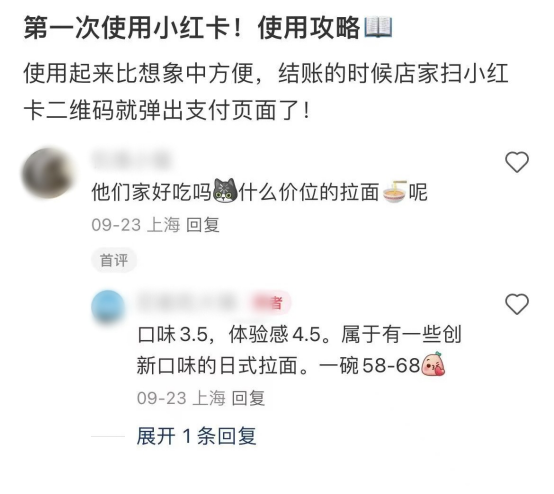Image resolution: width=554 pixels, height=494 pixels.
Task: Like the author's reply with heart icon
Action: (517, 304)
